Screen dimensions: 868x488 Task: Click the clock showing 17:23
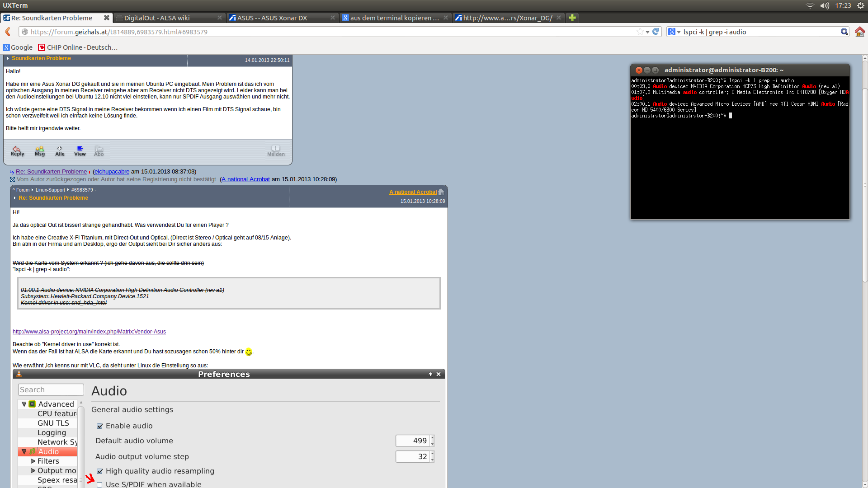(x=843, y=5)
